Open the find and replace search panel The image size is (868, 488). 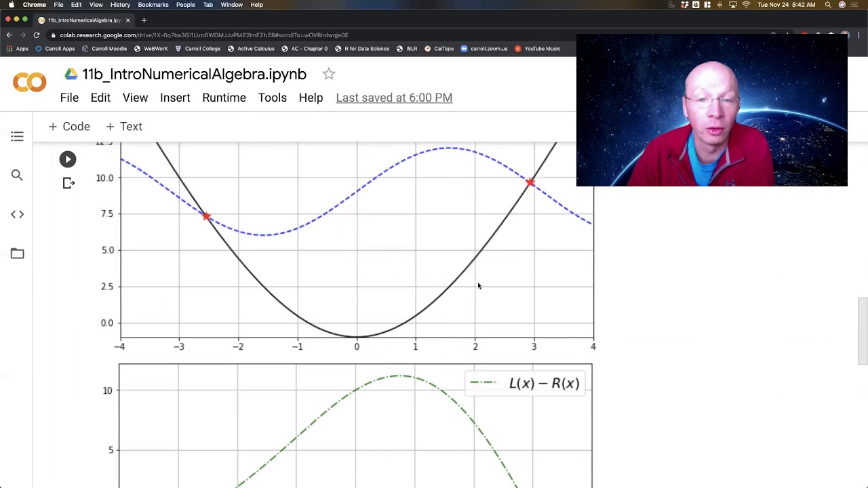(x=17, y=176)
